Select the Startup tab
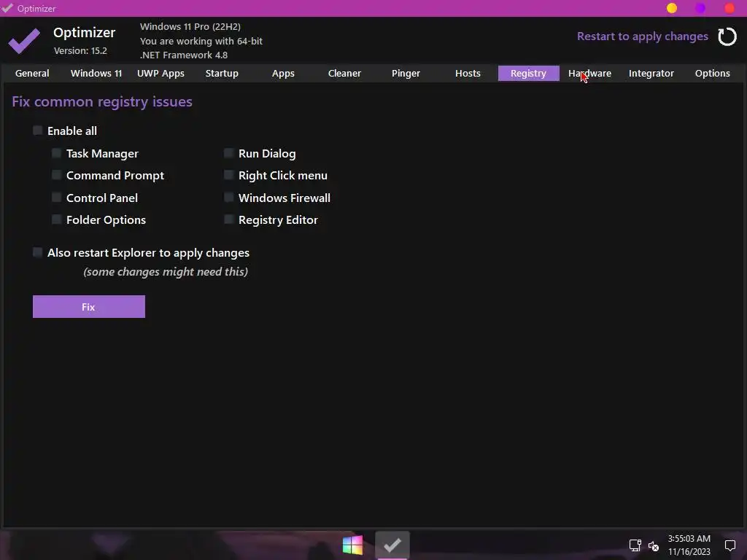 (222, 74)
